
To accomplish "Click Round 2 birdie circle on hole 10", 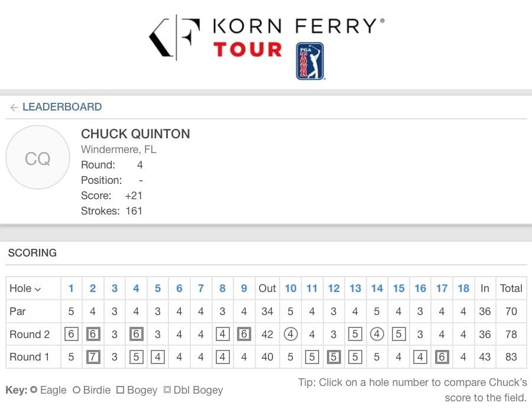I will pyautogui.click(x=290, y=334).
